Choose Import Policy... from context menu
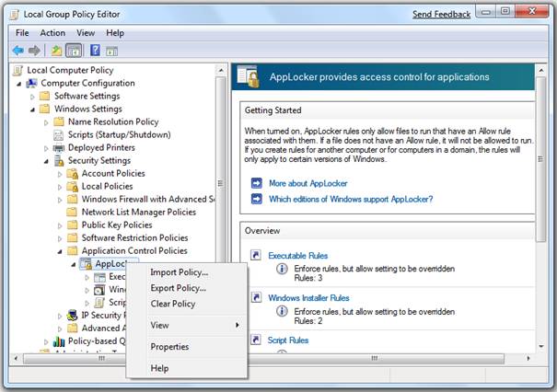The width and height of the screenshot is (557, 392). (x=187, y=272)
